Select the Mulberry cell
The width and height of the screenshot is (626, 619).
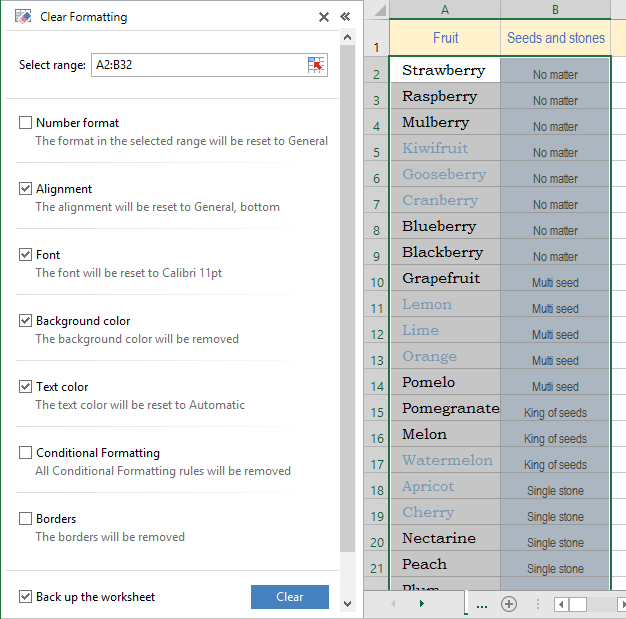pyautogui.click(x=445, y=122)
